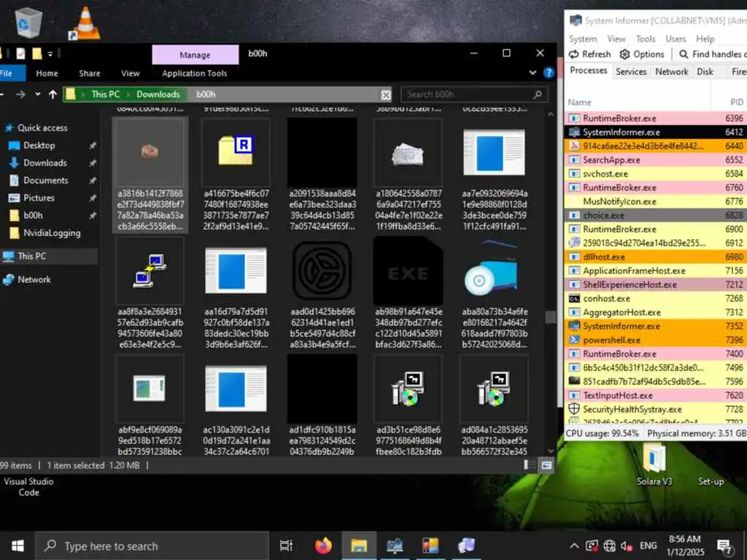Sort processes by Name column header
This screenshot has height=560, width=747.
click(x=579, y=102)
